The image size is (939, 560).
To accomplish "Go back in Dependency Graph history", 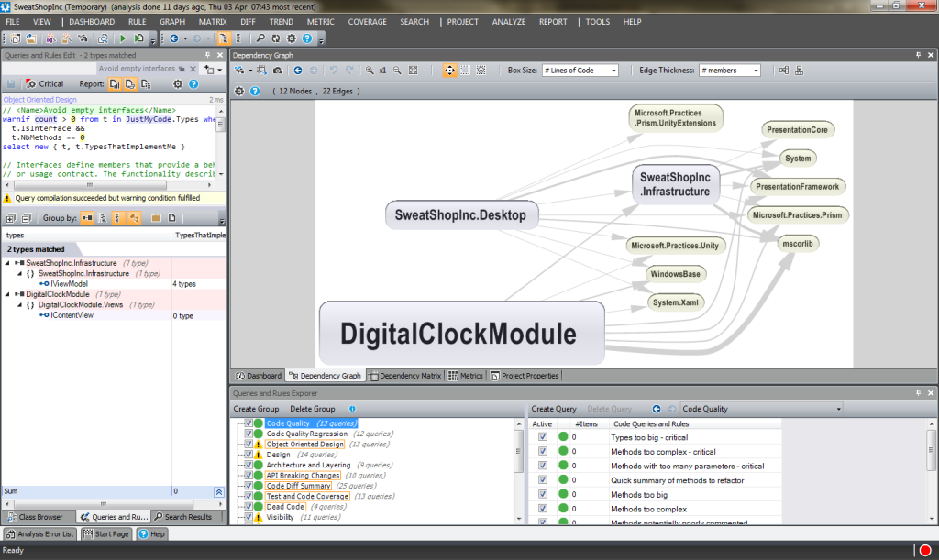I will point(298,70).
